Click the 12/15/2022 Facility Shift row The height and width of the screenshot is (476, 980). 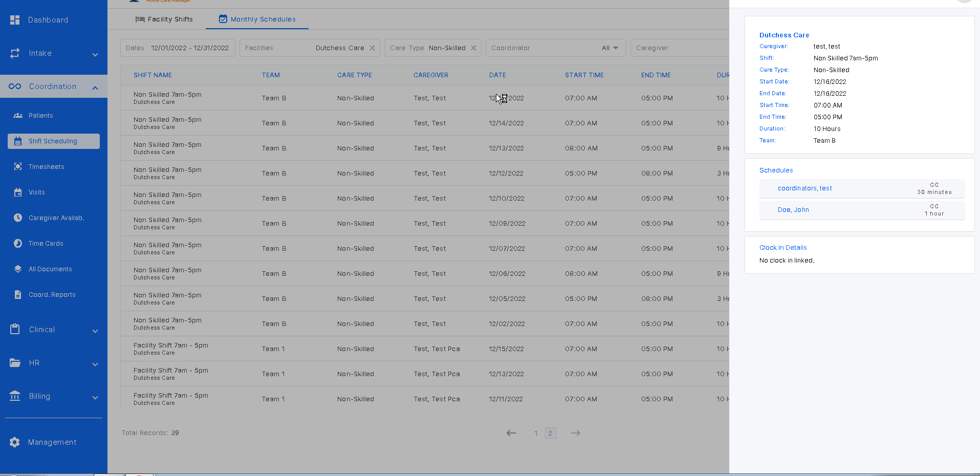pyautogui.click(x=425, y=349)
